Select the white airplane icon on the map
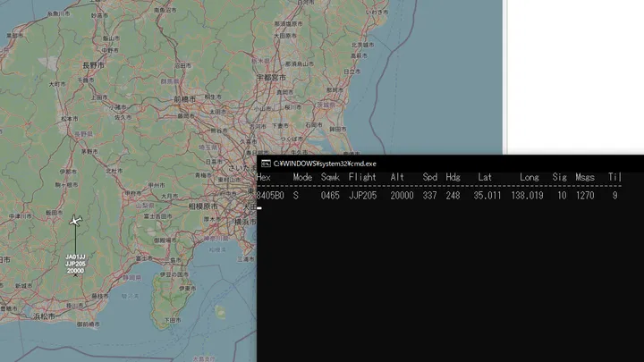 coord(75,221)
